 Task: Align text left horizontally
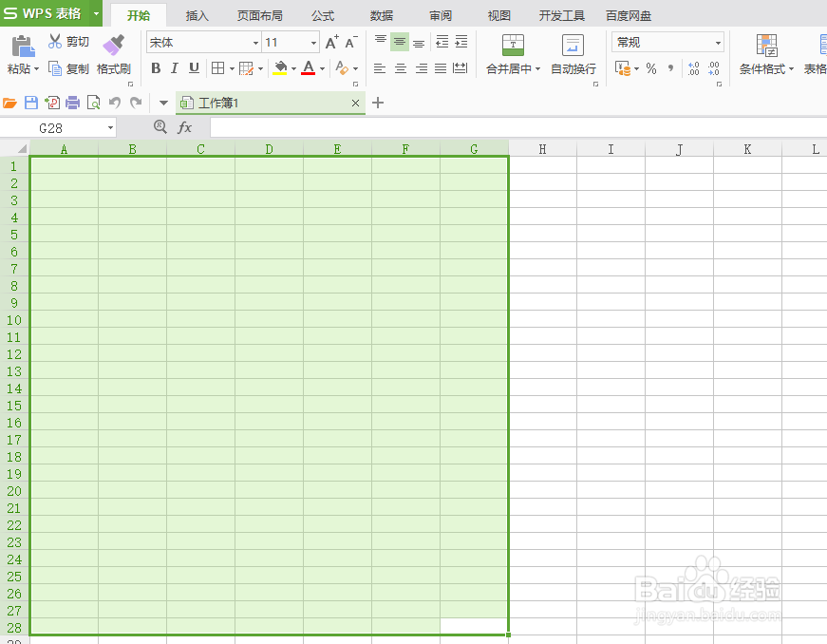[x=380, y=68]
